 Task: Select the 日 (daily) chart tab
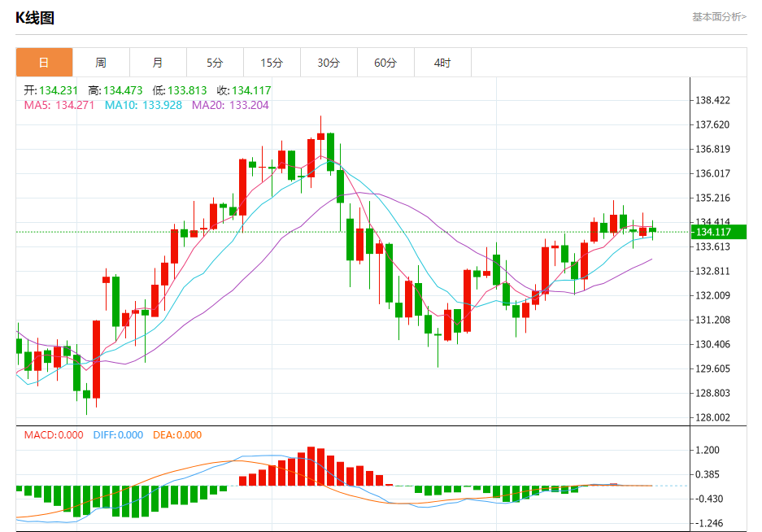click(44, 63)
